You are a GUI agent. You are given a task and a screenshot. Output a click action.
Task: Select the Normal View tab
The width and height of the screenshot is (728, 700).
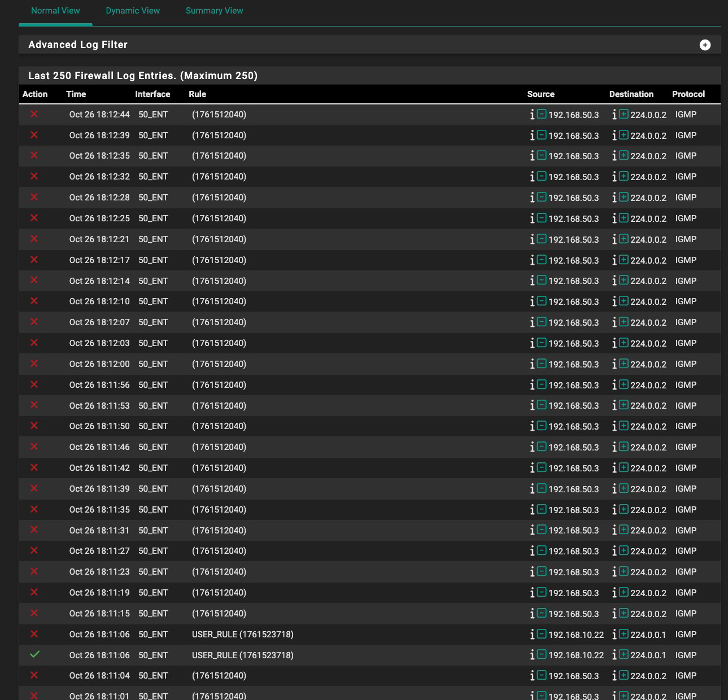[55, 11]
